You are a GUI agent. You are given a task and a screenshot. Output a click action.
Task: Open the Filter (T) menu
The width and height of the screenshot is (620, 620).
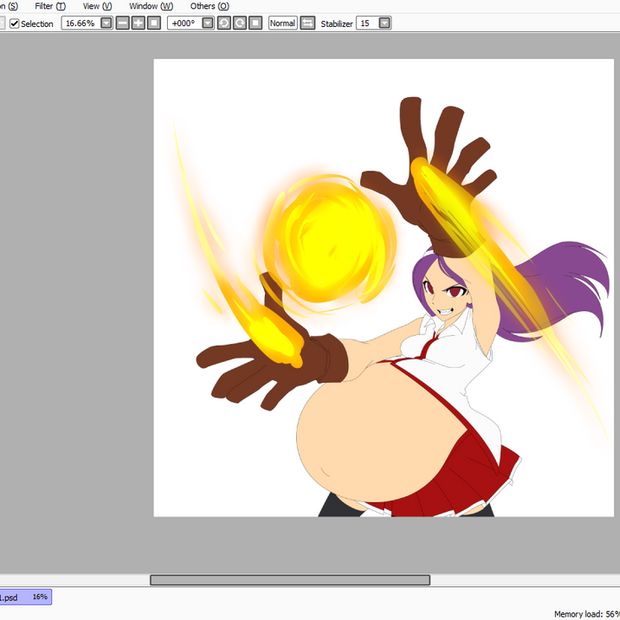click(x=50, y=6)
